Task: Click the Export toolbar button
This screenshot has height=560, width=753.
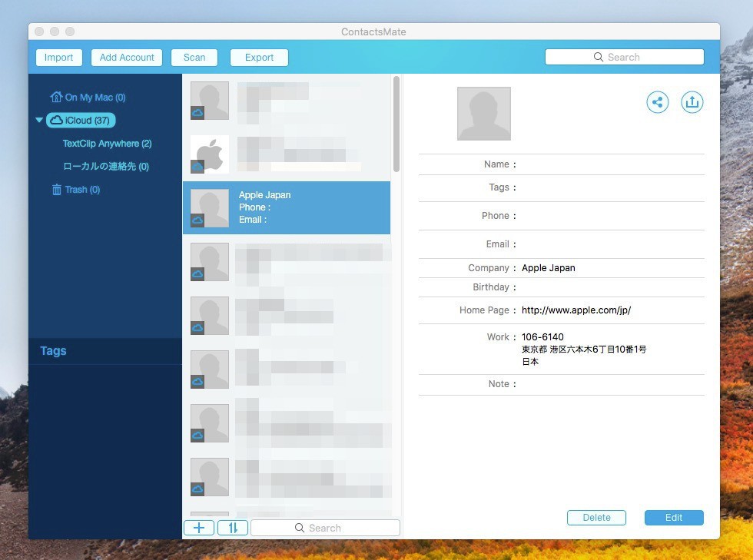Action: pos(260,57)
